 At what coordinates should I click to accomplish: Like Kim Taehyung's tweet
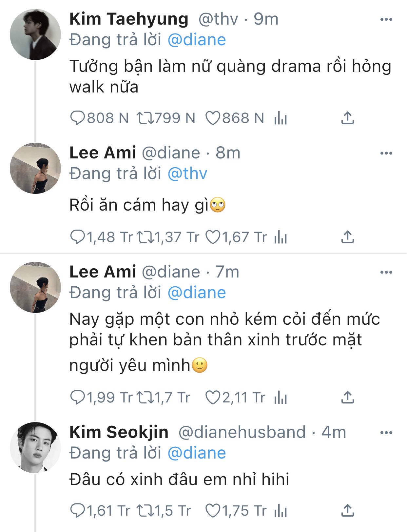212,118
